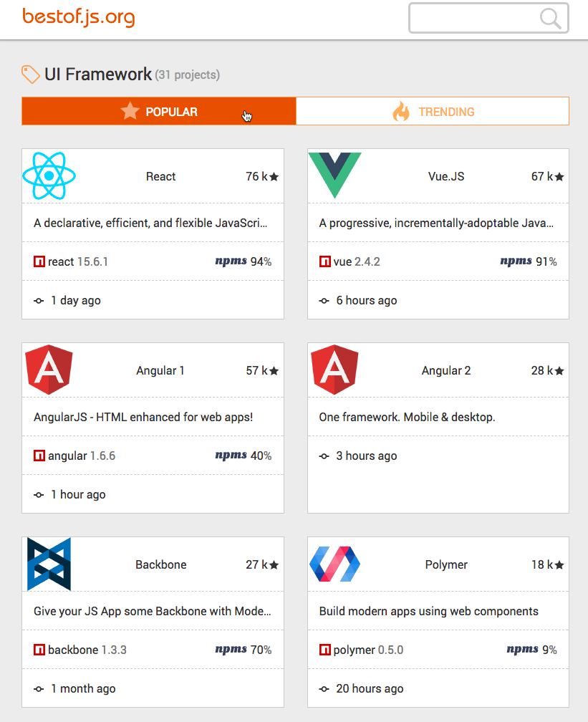Click the commit icon beside 1 day ago
588x722 pixels.
(x=39, y=301)
